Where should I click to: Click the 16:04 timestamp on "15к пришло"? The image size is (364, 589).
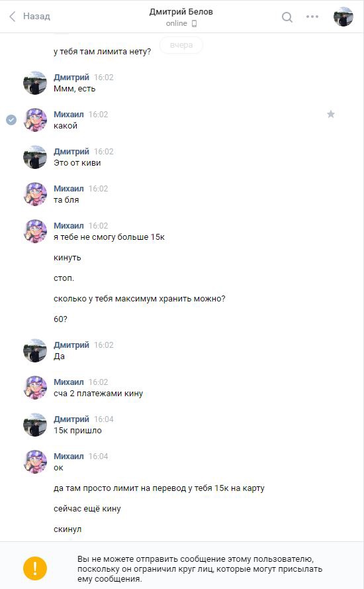pyautogui.click(x=103, y=419)
